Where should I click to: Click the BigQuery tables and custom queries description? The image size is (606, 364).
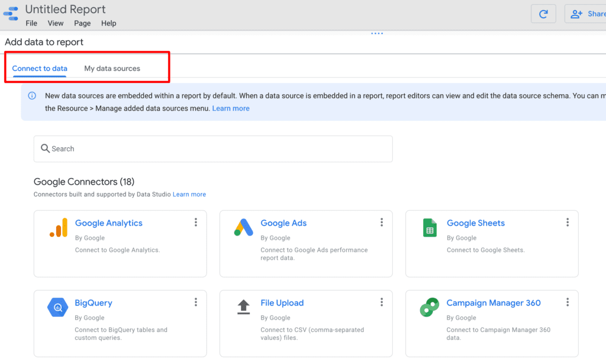[x=121, y=334]
